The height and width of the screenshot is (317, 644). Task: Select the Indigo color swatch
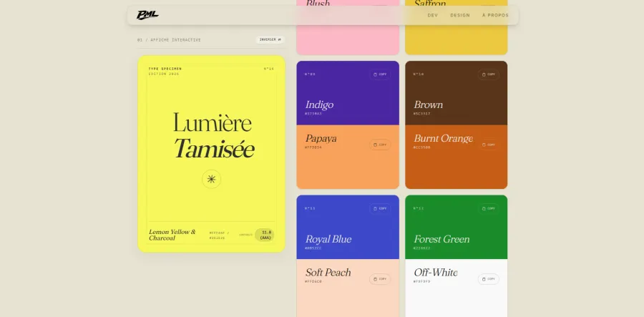coord(348,93)
